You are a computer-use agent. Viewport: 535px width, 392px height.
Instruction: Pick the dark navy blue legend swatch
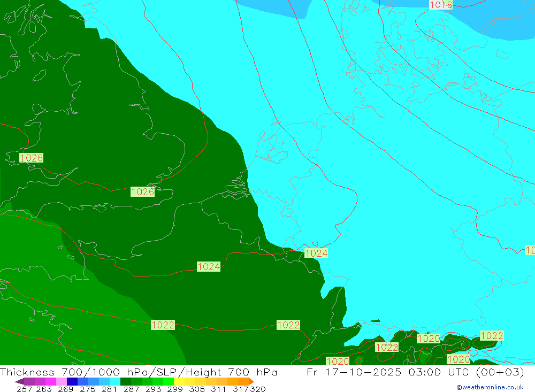pos(72,381)
